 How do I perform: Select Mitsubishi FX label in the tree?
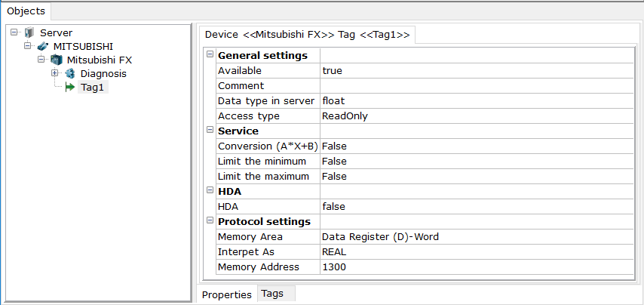click(x=100, y=60)
